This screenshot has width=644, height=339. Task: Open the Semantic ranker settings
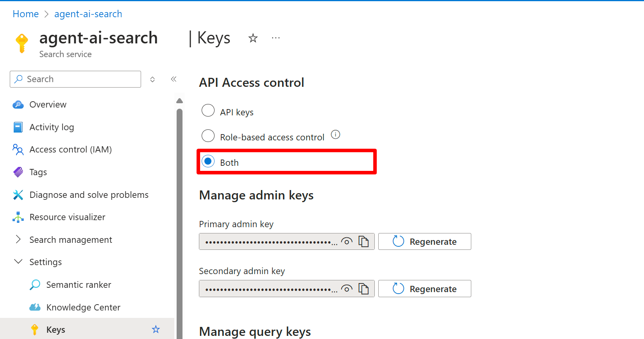79,284
